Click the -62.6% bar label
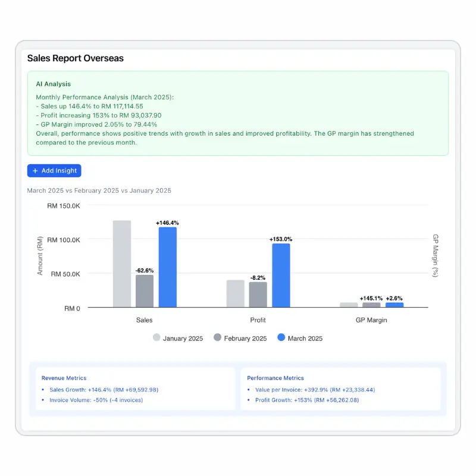Image resolution: width=476 pixels, height=476 pixels. pos(145,271)
